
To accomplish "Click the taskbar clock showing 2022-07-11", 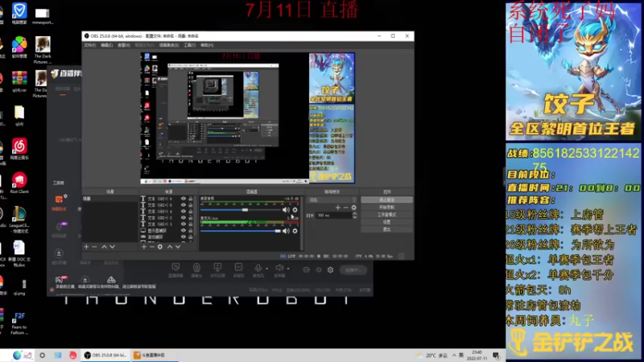I will coord(477,355).
